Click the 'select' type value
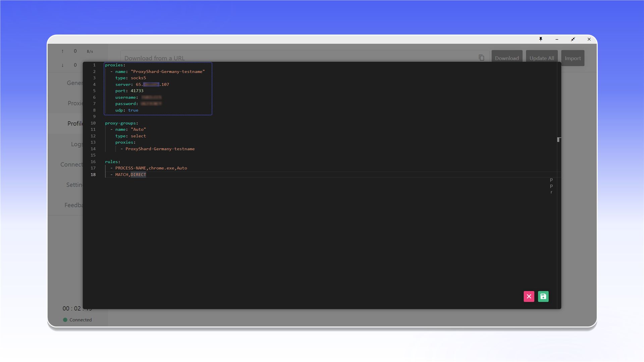 click(138, 136)
